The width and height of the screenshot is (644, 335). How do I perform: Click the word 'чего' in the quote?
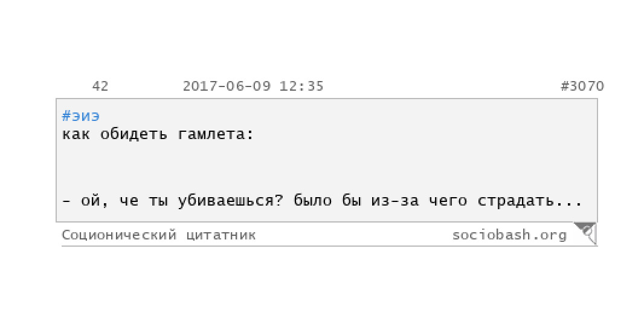tap(448, 201)
